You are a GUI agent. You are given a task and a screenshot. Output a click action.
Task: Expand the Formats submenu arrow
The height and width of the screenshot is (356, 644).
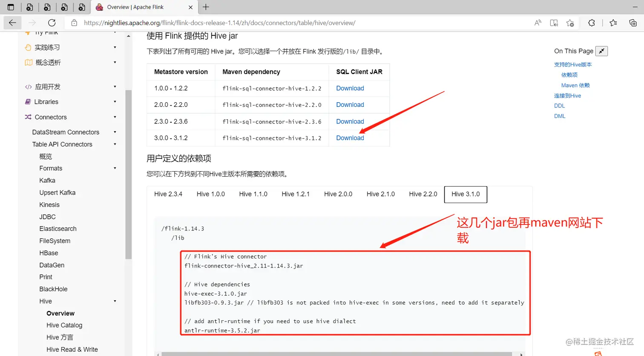(x=115, y=168)
